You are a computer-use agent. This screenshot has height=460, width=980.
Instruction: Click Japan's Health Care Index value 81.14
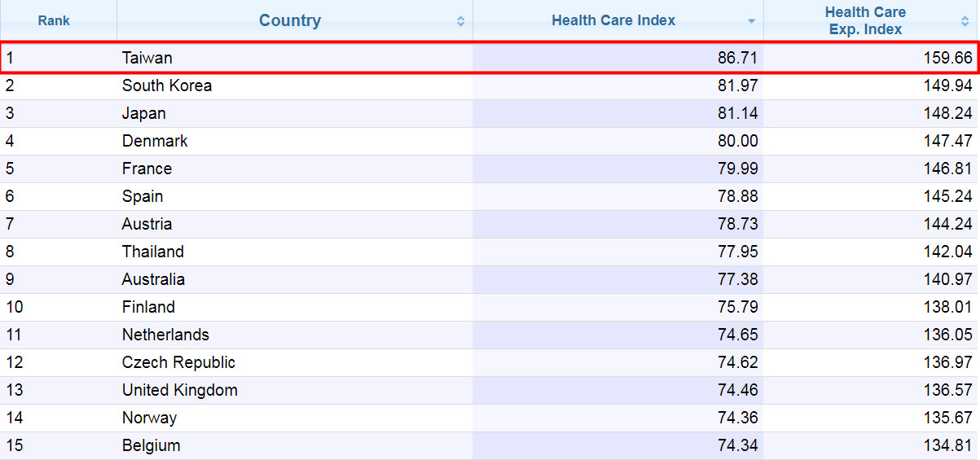tap(736, 113)
